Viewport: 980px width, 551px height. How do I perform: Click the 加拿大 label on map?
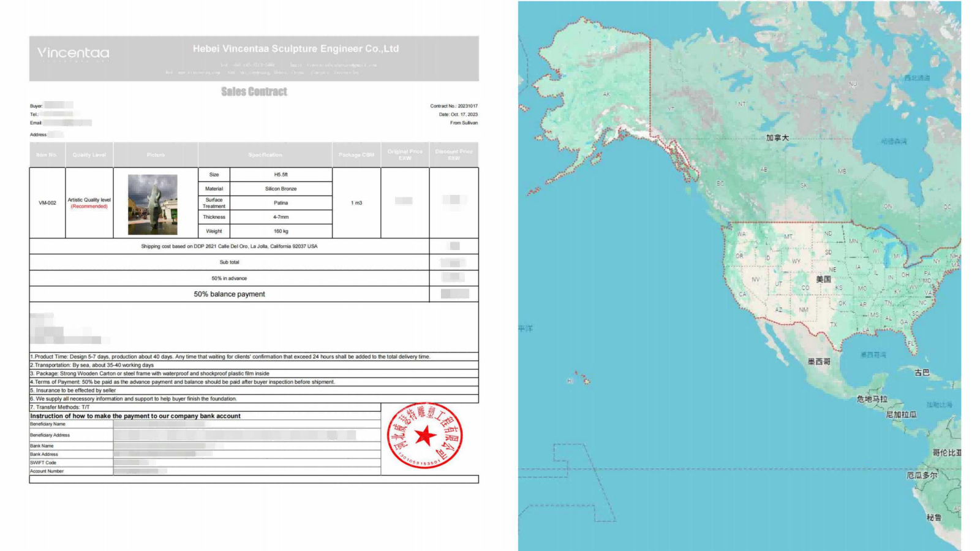coord(777,138)
